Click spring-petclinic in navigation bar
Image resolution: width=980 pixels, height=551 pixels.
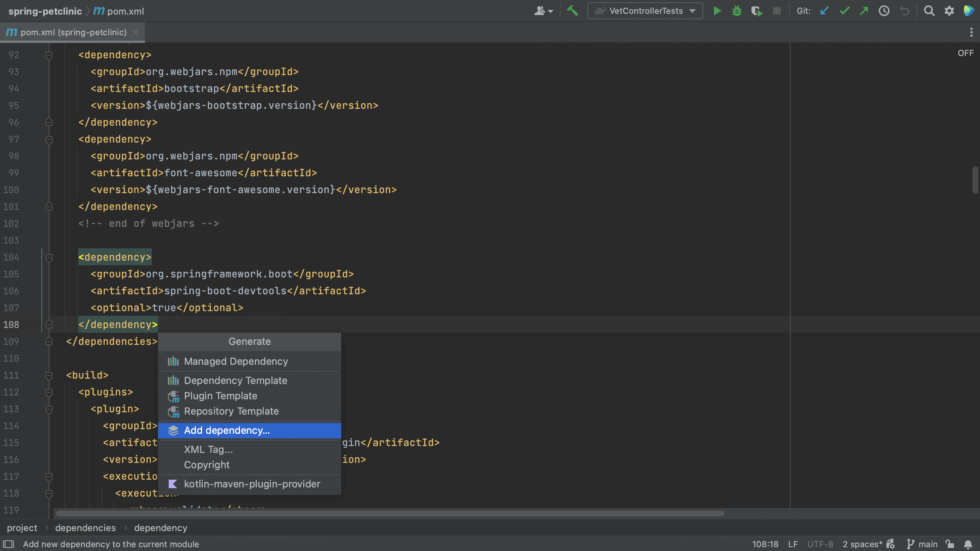point(45,11)
